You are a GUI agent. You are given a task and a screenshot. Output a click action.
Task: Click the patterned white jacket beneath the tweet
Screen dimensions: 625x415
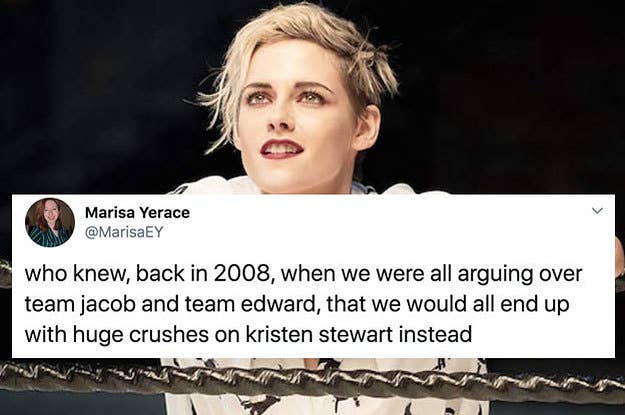pos(325,387)
